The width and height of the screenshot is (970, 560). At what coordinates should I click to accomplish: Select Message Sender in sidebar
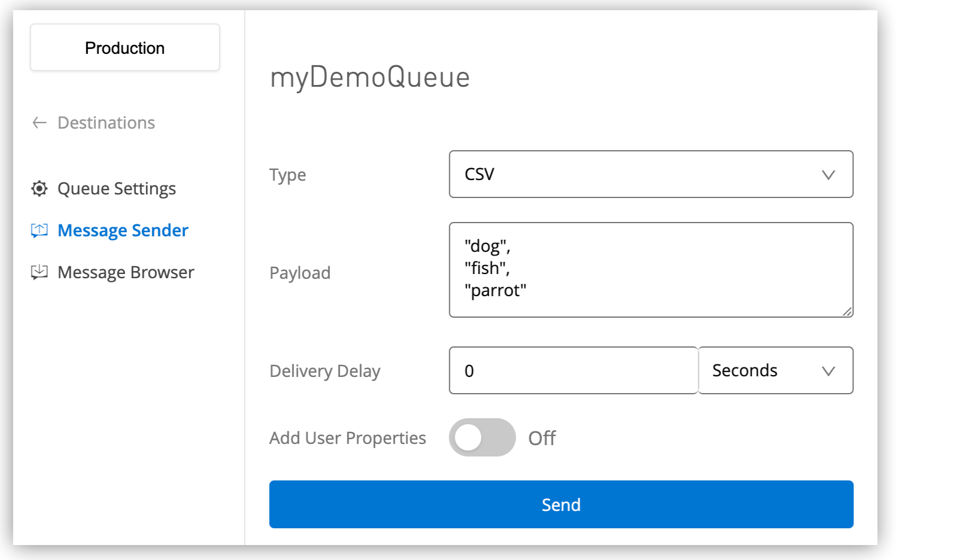[x=123, y=230]
